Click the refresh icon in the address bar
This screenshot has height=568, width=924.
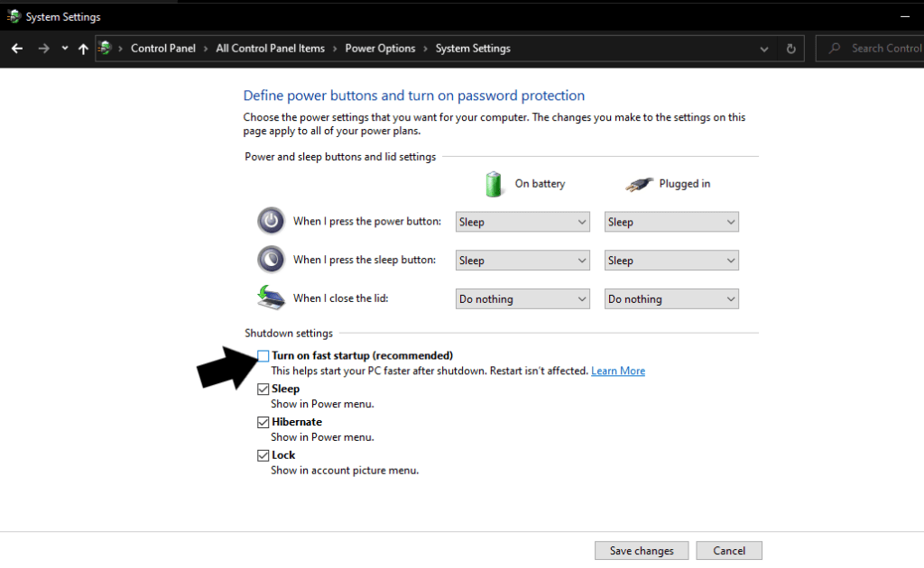point(790,48)
